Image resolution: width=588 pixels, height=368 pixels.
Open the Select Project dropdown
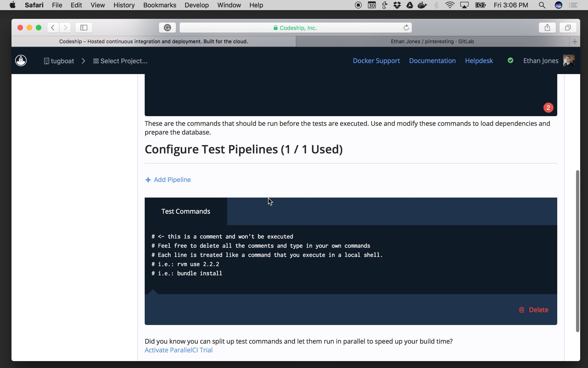pos(120,61)
